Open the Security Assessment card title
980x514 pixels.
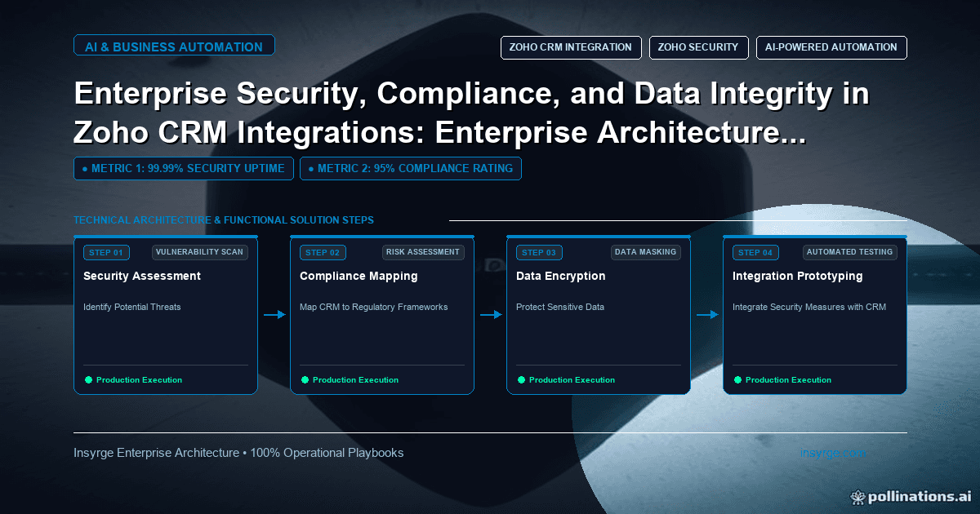(142, 276)
